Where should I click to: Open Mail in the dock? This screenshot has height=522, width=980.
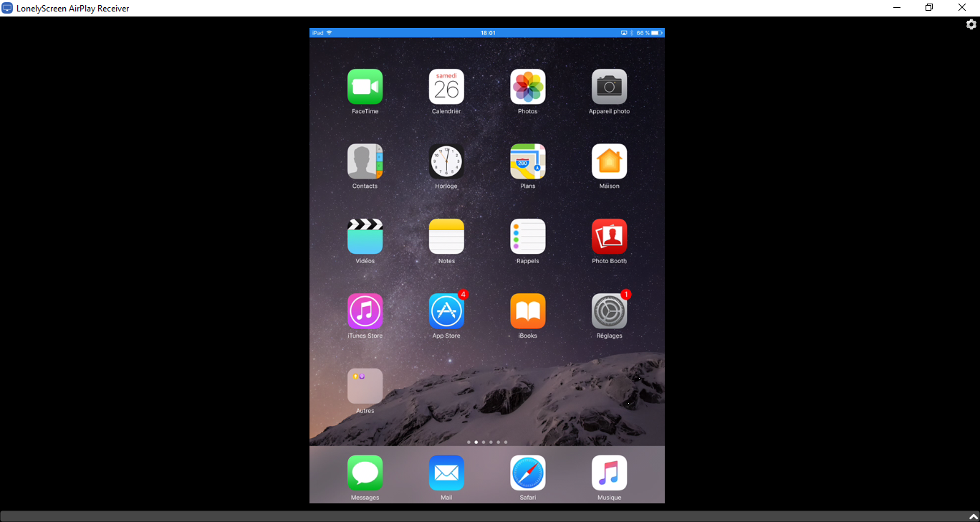pos(446,473)
